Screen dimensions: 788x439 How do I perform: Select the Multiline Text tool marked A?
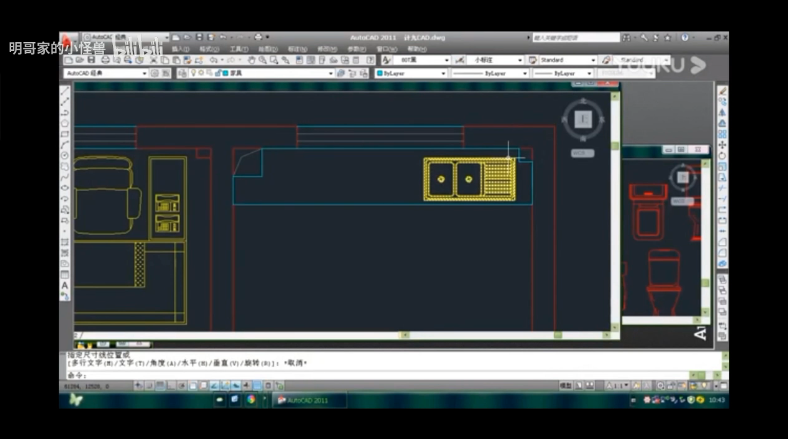[x=65, y=286]
